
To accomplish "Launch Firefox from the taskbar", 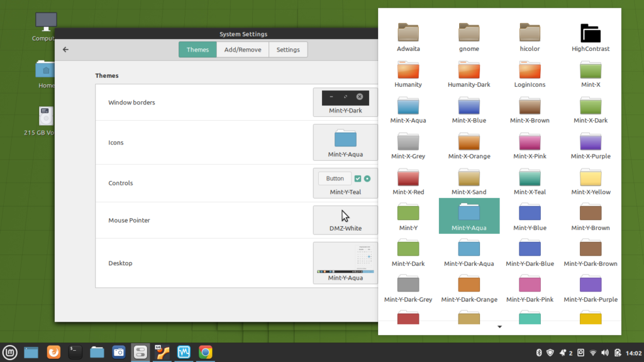I will [x=53, y=353].
